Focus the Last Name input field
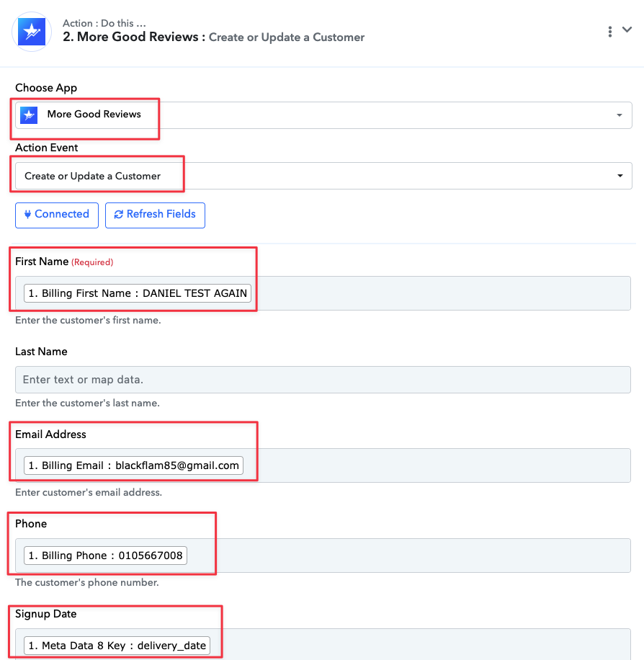Screen dimensions: 644x660 pyautogui.click(x=323, y=379)
